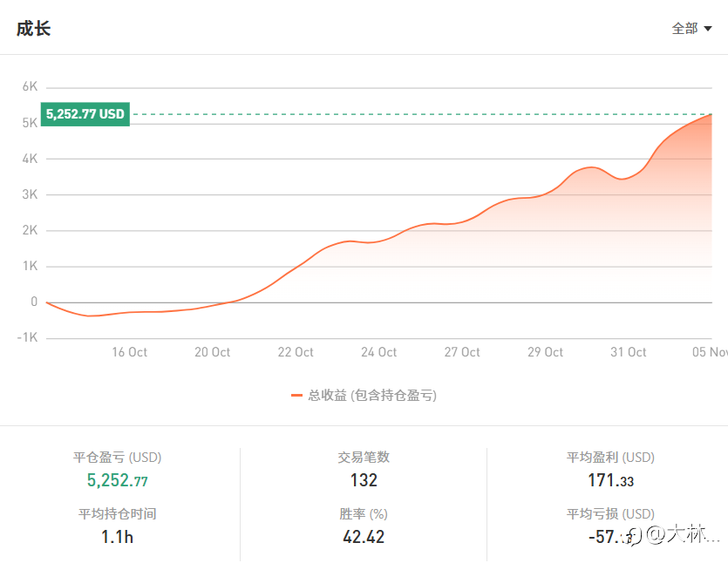Click the green 5,252.77 USD value tag

click(x=85, y=114)
